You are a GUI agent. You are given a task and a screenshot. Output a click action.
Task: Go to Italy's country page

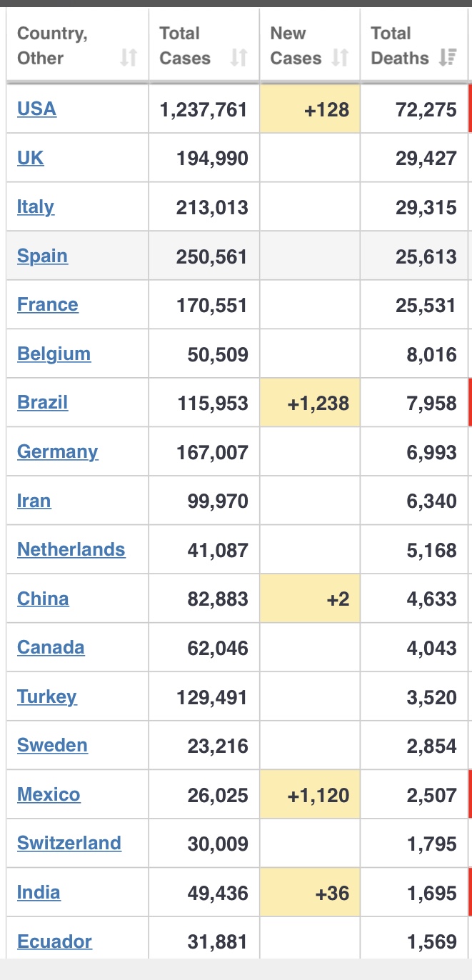tap(36, 207)
